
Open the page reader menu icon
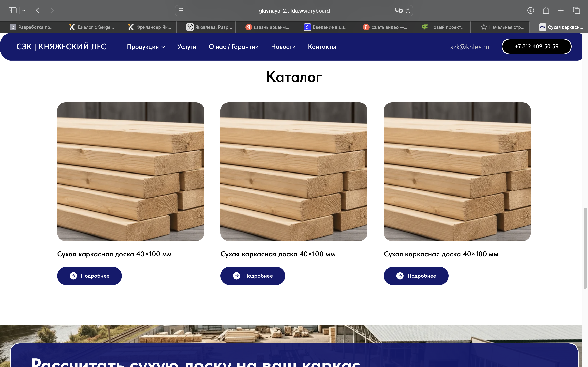(181, 11)
